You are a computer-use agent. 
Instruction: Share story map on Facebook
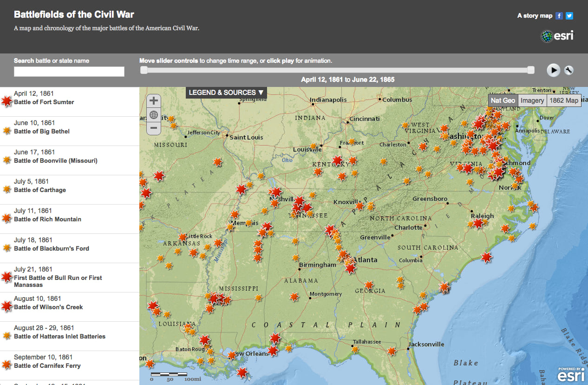[x=559, y=16]
